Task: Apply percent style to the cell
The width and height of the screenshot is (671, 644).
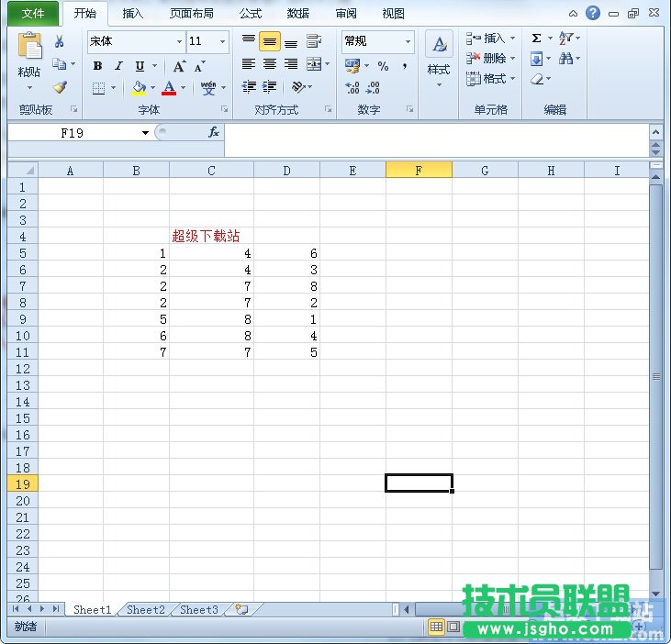Action: pos(383,66)
